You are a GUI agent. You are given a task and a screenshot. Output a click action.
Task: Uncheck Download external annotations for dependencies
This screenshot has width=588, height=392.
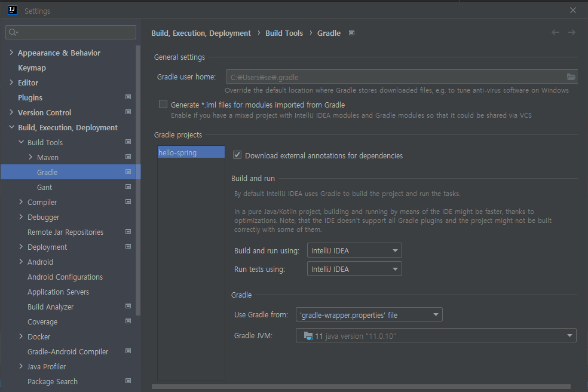click(237, 155)
